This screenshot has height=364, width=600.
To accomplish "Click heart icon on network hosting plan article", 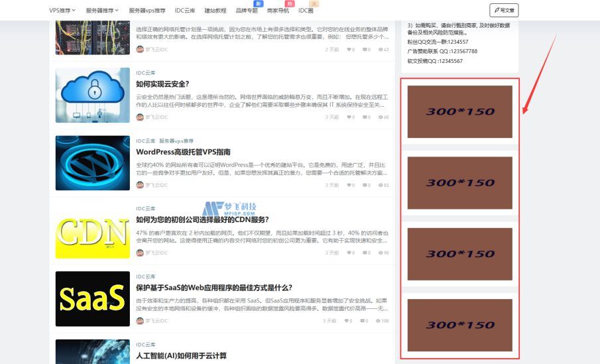I will point(349,49).
